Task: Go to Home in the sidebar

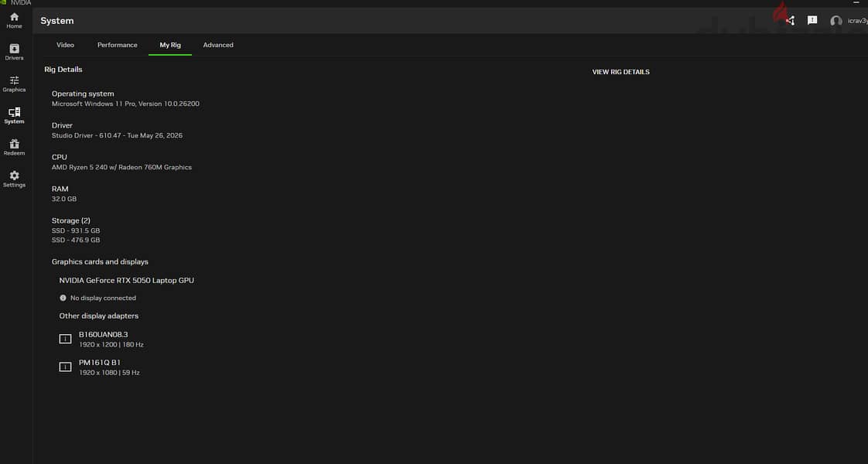Action: tap(15, 20)
